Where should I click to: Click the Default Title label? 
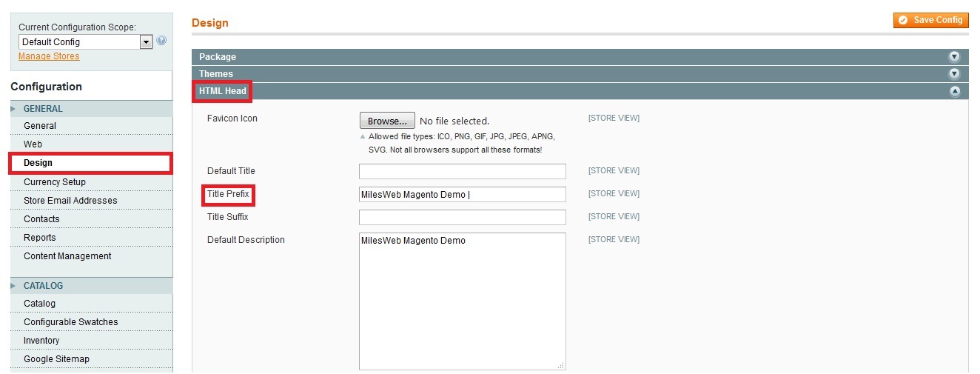pos(231,171)
